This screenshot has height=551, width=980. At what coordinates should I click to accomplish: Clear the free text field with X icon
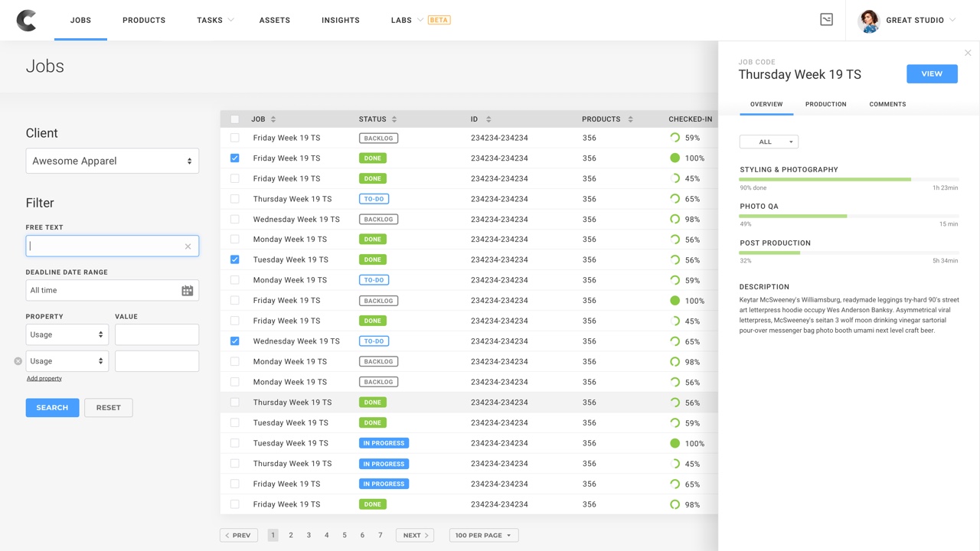pyautogui.click(x=188, y=246)
